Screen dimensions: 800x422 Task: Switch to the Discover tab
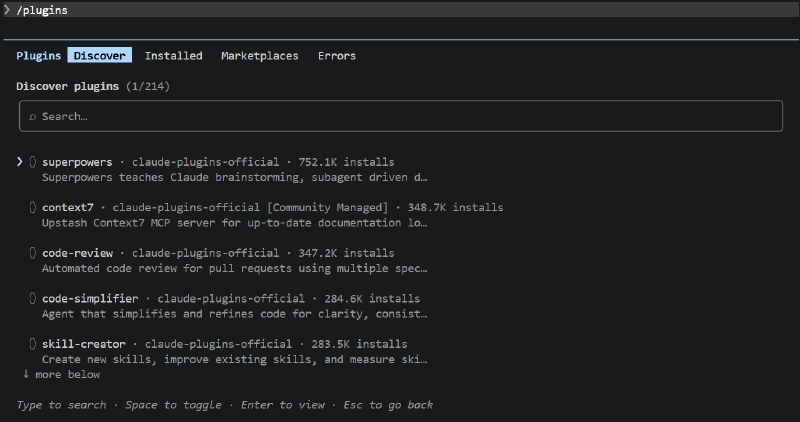99,56
